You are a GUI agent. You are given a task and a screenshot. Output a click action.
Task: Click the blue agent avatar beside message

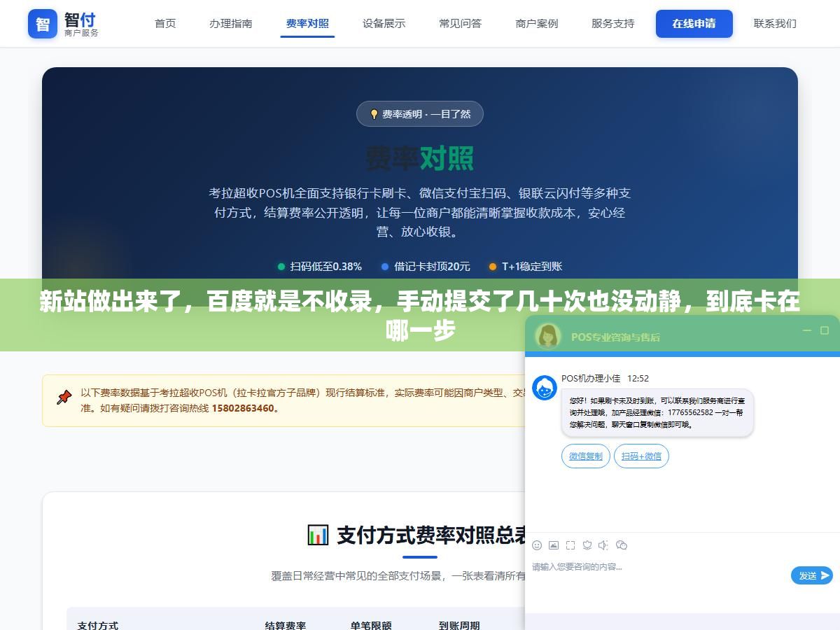coord(545,388)
